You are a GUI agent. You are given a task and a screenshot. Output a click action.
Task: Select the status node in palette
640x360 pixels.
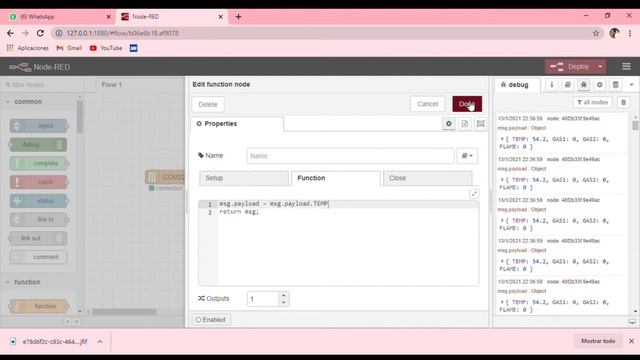39,201
